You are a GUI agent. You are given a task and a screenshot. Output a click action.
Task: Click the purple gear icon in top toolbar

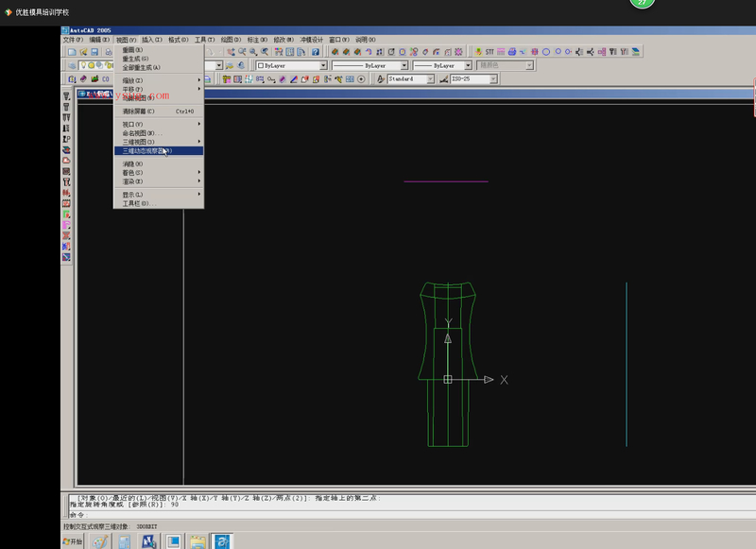click(458, 52)
